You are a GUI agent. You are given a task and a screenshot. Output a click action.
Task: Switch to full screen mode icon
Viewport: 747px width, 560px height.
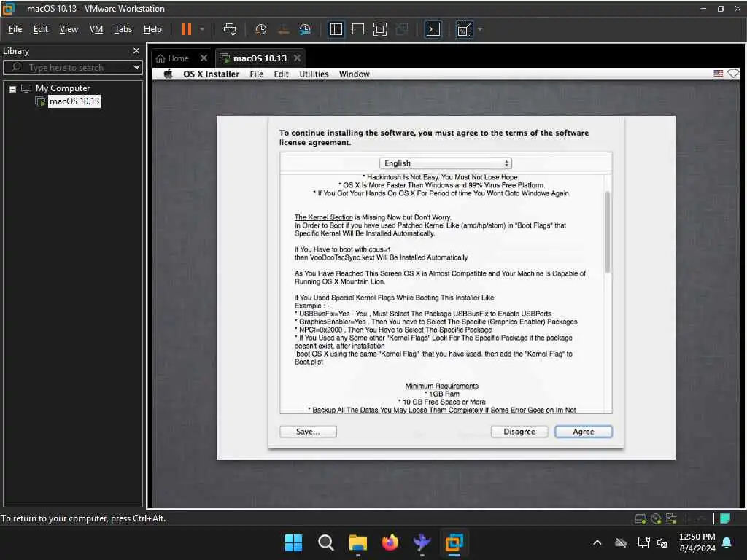(x=379, y=29)
